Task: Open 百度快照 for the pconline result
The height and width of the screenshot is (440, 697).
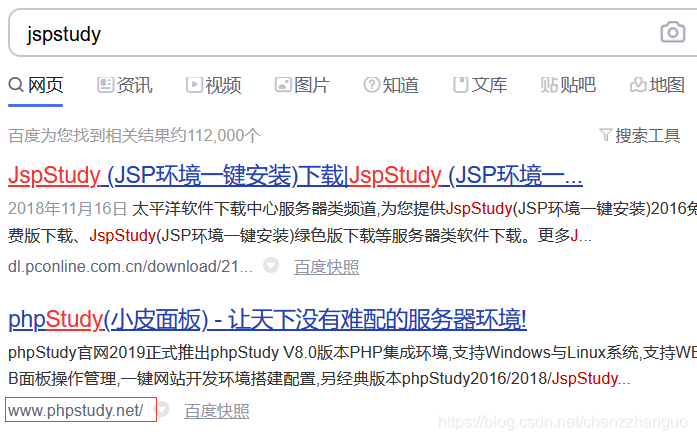Action: pos(326,267)
